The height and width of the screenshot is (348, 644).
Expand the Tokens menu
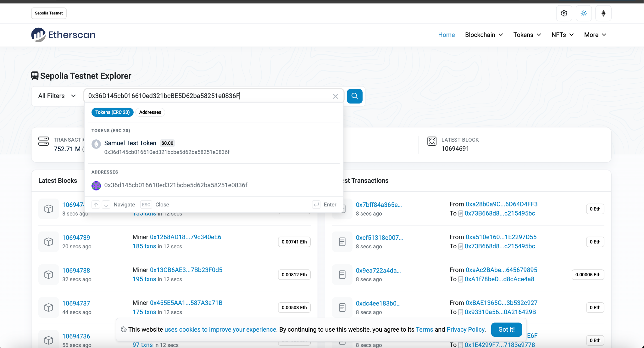527,35
